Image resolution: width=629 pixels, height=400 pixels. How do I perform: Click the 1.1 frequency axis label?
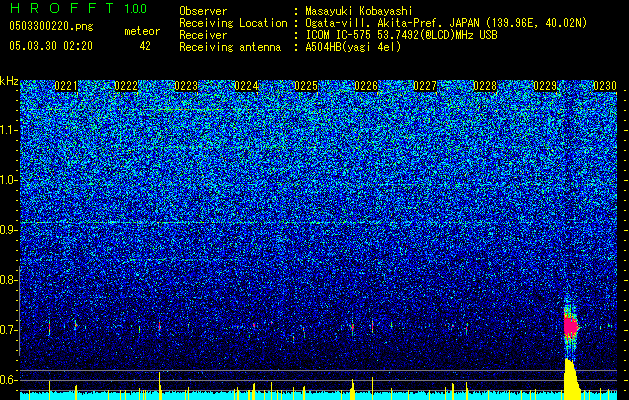coord(8,130)
